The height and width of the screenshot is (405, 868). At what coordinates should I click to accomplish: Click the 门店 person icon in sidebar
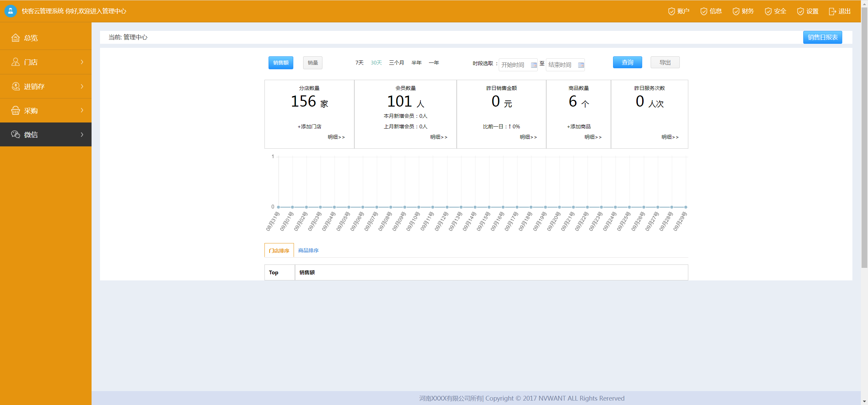point(16,62)
